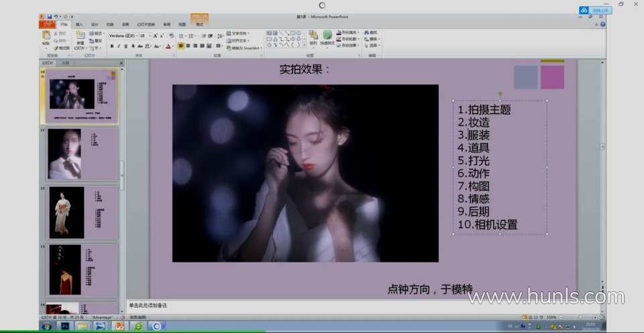644x333 pixels.
Task: Close the slide thumbnail pane
Action: pyautogui.click(x=121, y=63)
